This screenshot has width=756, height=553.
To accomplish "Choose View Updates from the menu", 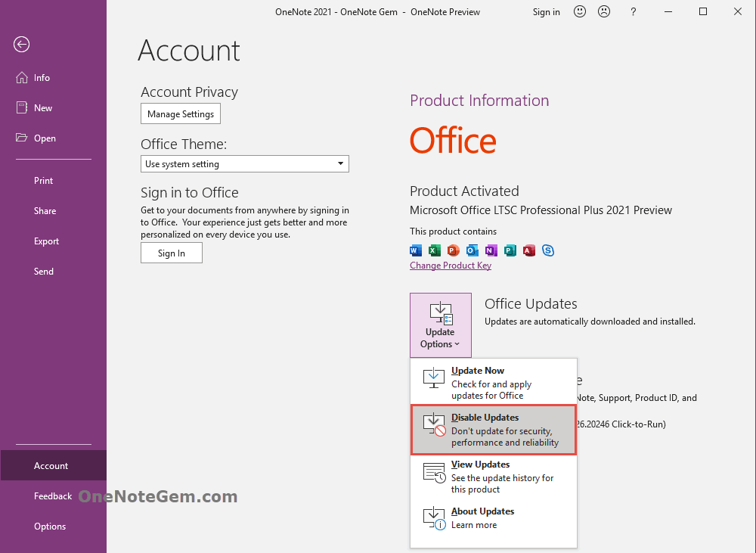I will coord(493,477).
